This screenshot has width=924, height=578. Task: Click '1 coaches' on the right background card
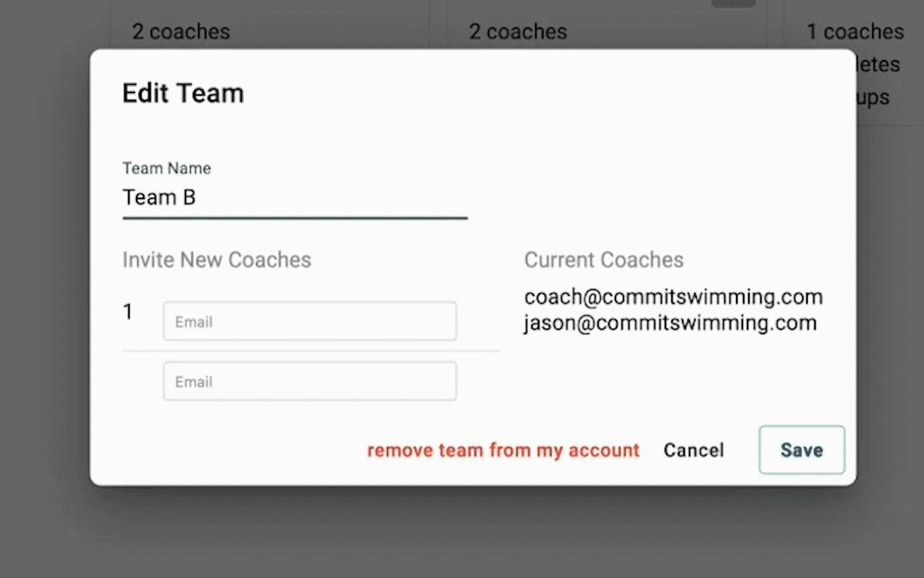pyautogui.click(x=855, y=31)
